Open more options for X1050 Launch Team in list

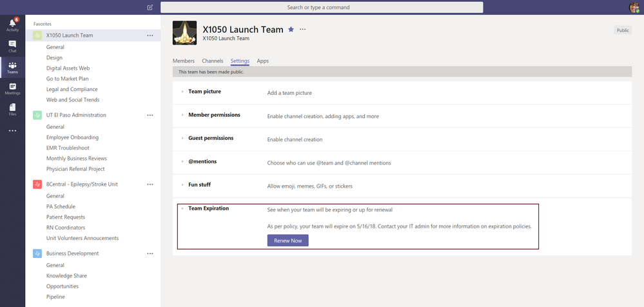(x=150, y=35)
